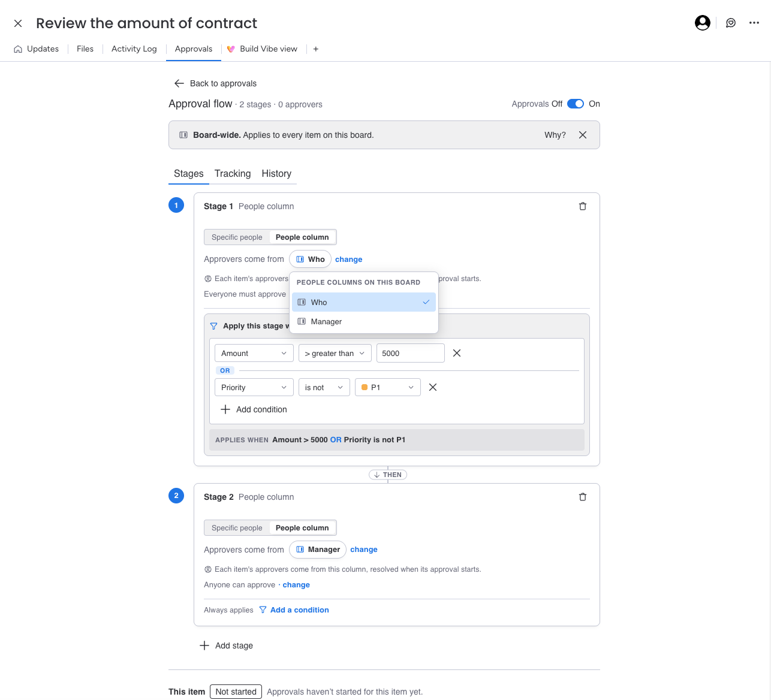This screenshot has width=771, height=700.
Task: Toggle the Approvals On/Off switch
Action: 576,104
